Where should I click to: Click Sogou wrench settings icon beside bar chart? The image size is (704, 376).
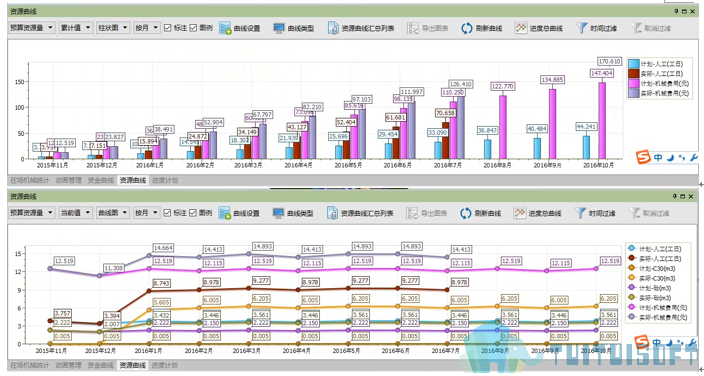click(694, 158)
